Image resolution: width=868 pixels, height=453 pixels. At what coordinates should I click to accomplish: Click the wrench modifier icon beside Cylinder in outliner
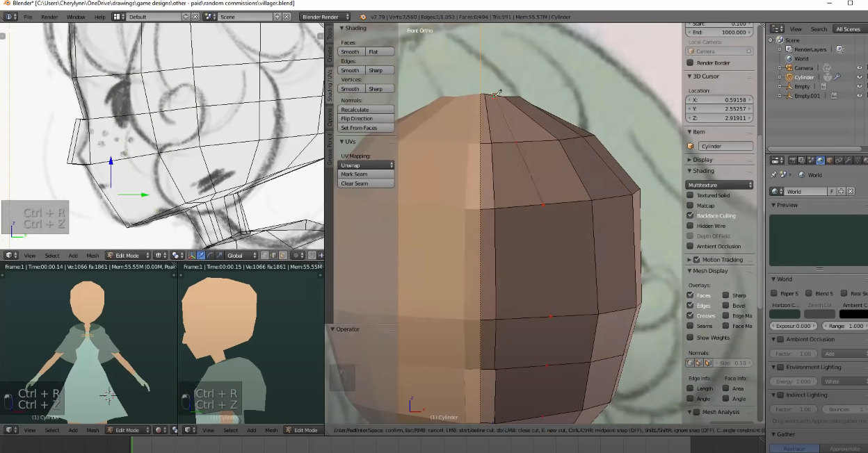click(837, 77)
